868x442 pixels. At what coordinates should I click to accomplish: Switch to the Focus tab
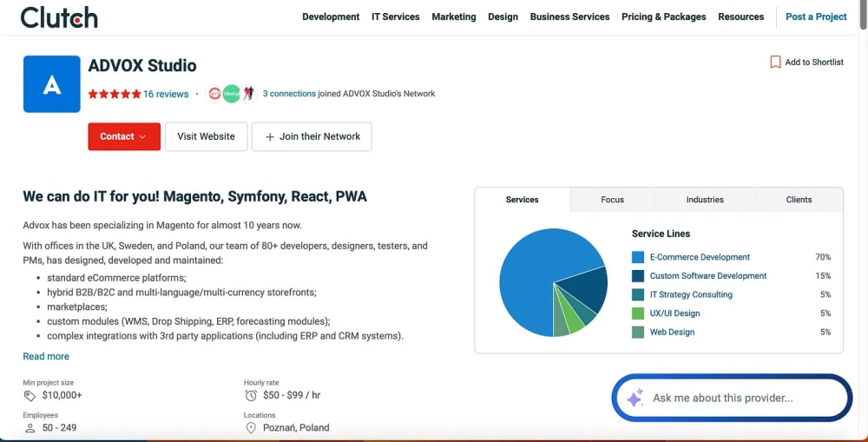click(612, 200)
